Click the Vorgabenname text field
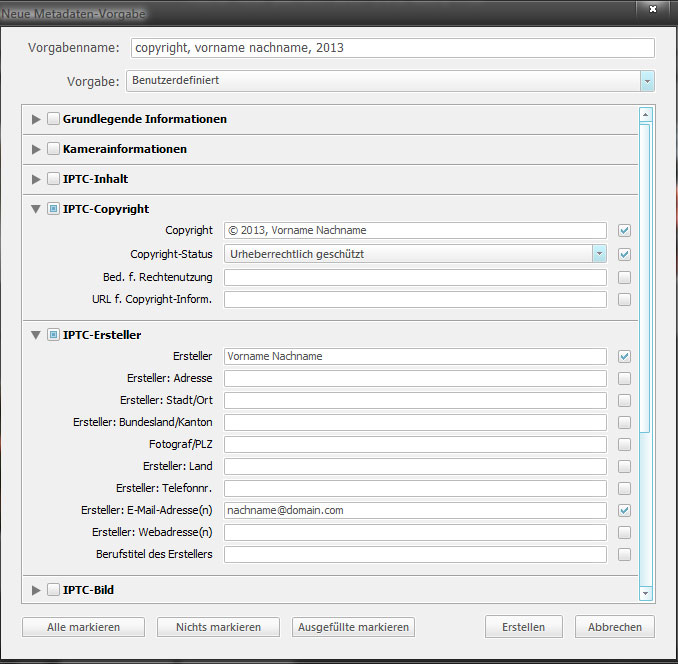 [x=392, y=48]
